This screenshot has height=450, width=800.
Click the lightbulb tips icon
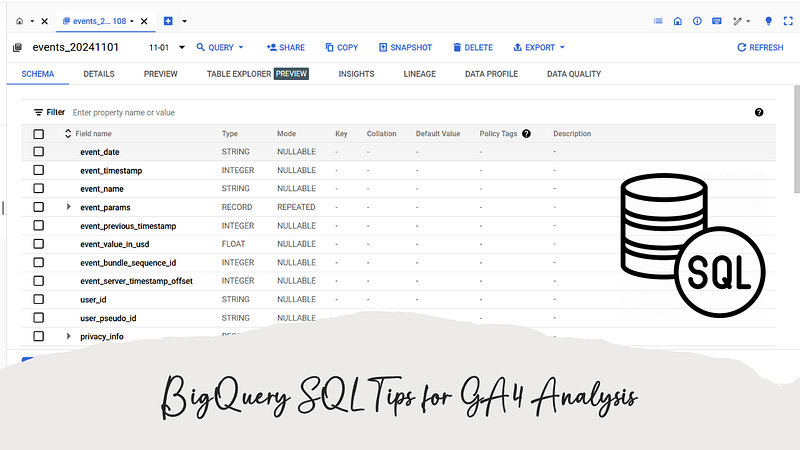click(768, 21)
